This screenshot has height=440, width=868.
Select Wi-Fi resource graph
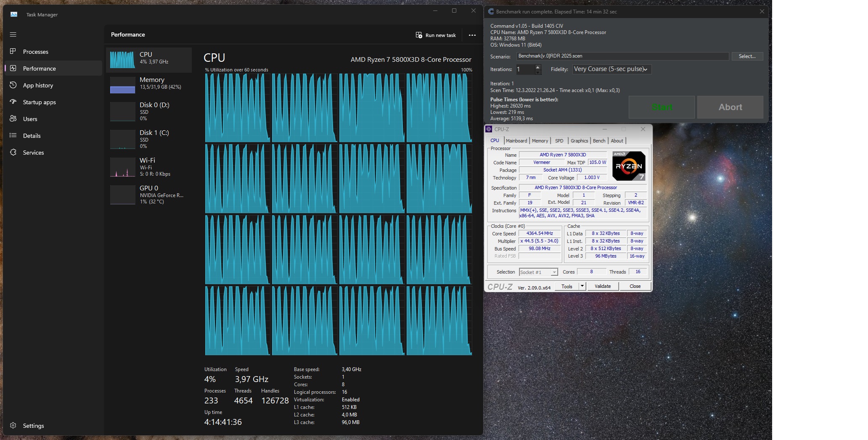(149, 167)
